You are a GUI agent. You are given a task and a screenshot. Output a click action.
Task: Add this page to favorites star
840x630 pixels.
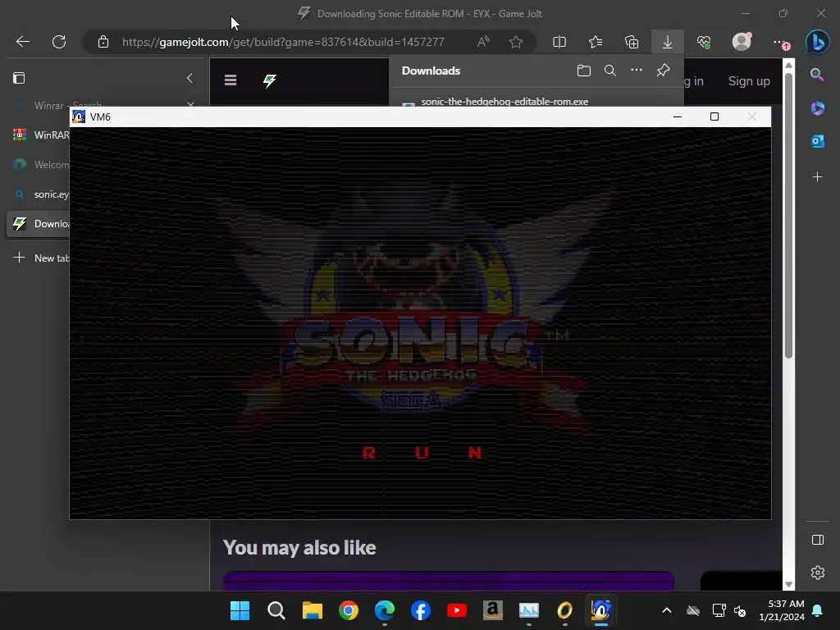(x=516, y=42)
